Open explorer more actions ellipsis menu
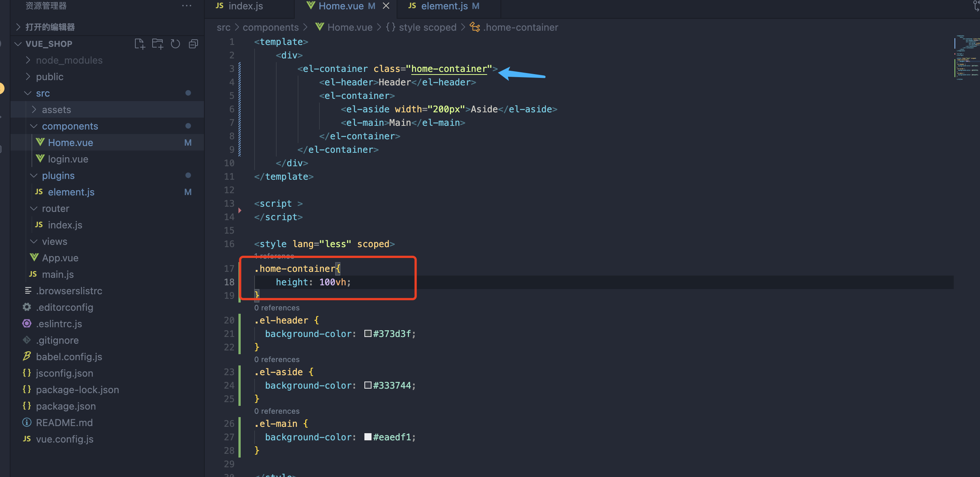980x477 pixels. pos(186,6)
